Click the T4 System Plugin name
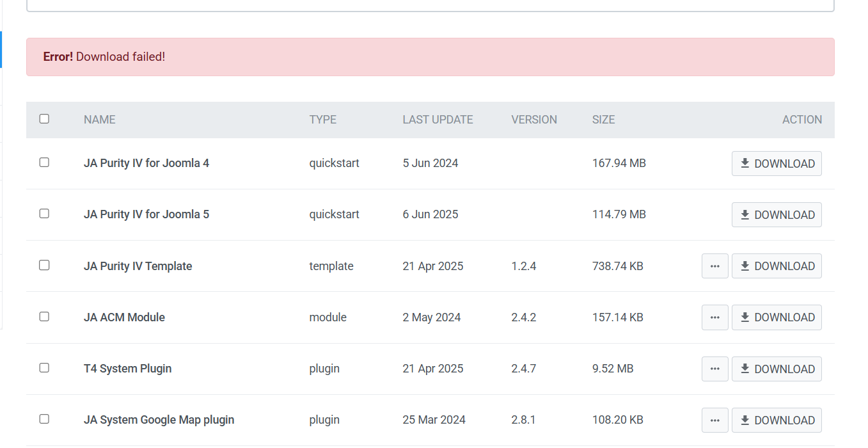The height and width of the screenshot is (448, 868). [128, 369]
